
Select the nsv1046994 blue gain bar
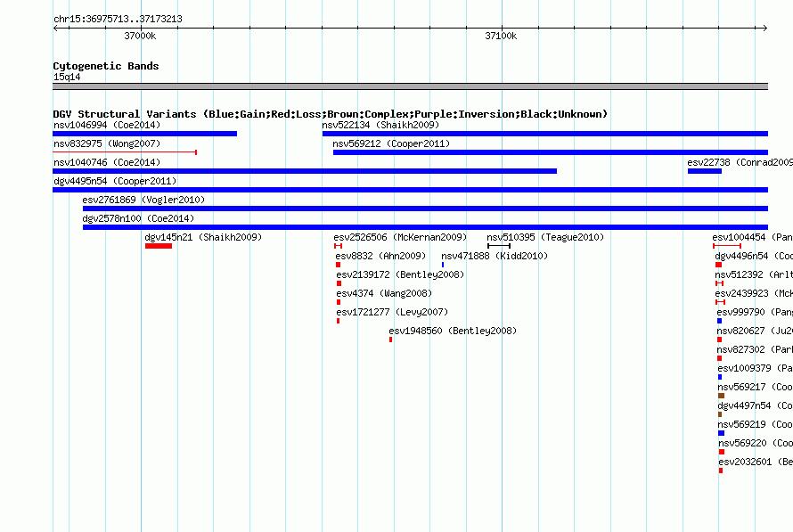point(144,134)
